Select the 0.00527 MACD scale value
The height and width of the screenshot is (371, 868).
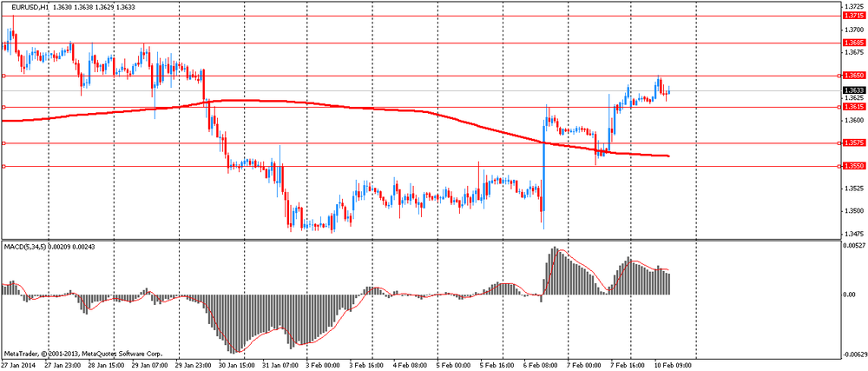pos(852,245)
